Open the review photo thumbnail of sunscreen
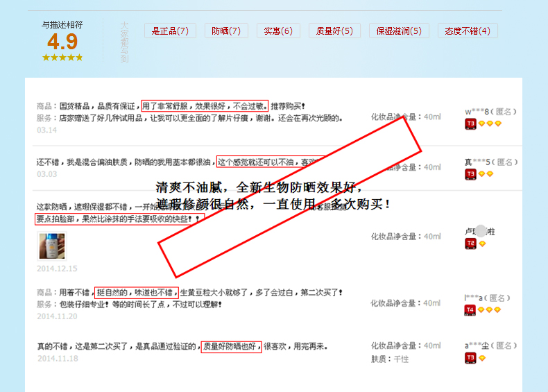This screenshot has width=548, height=392. [x=51, y=246]
